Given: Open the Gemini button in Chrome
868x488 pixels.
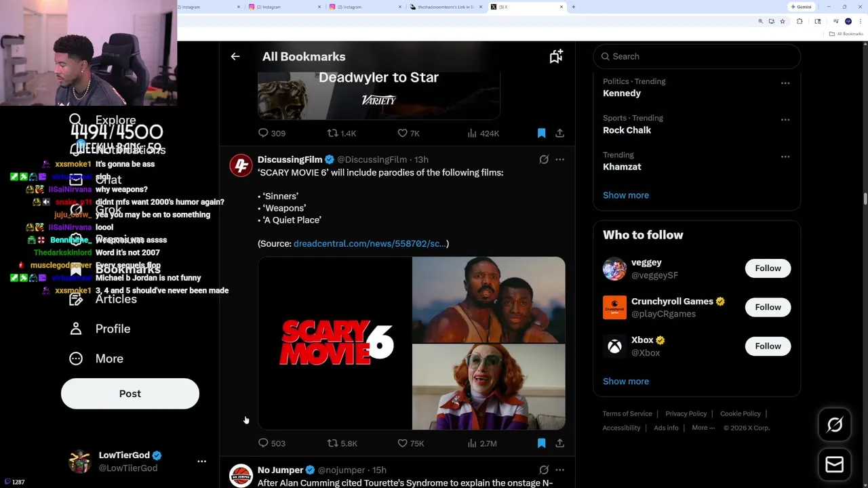Looking at the screenshot, I should click(801, 7).
